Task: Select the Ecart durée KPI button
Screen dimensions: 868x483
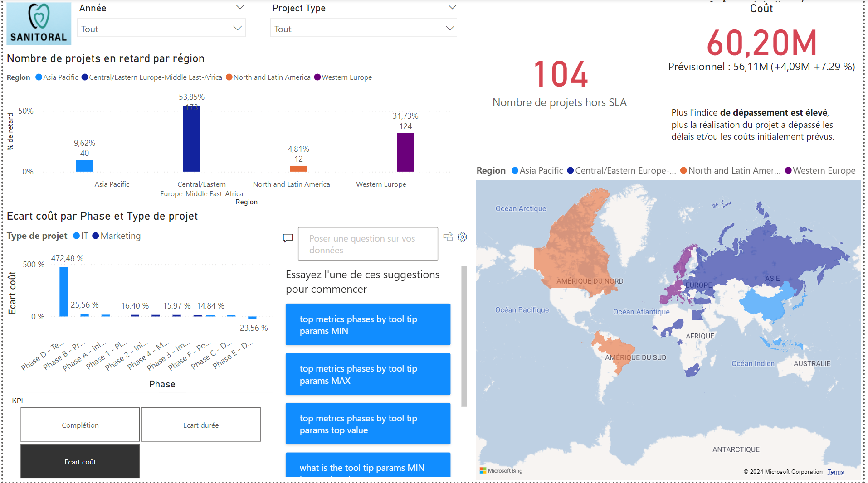Action: click(201, 425)
